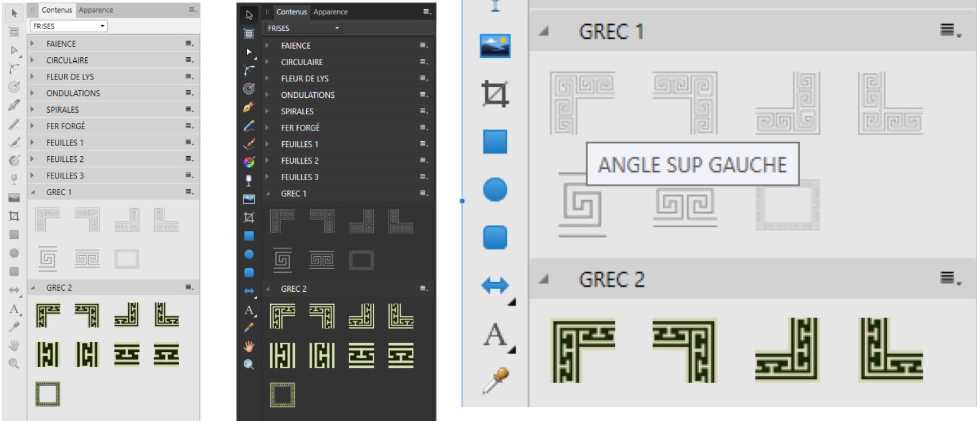Expand ONDULATIONS in dark panel
Viewport: 980px width, 421px height.
[x=267, y=95]
